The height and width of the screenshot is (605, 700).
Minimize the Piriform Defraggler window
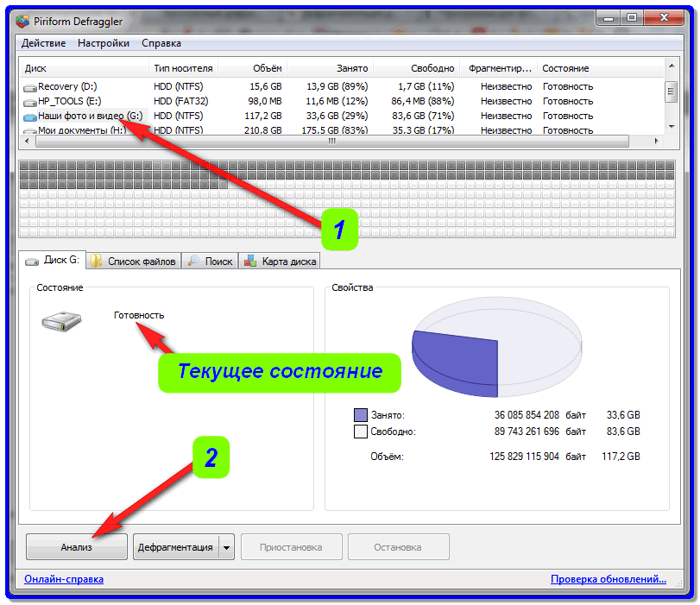tap(608, 18)
